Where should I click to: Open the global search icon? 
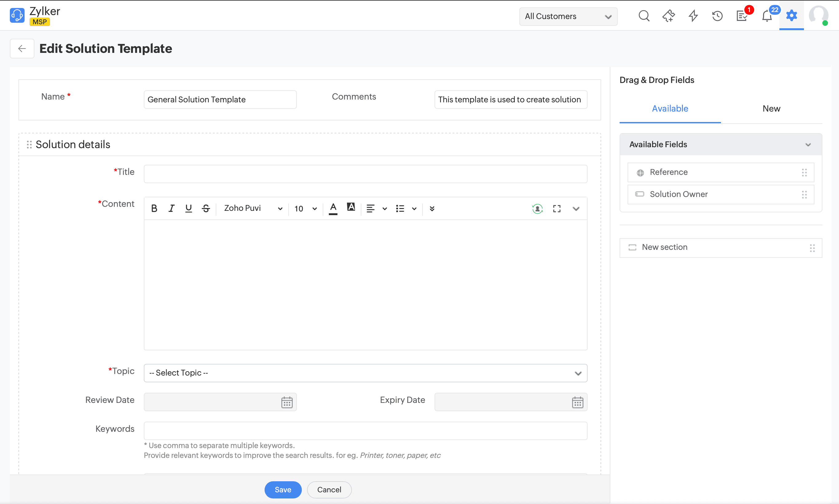(644, 16)
